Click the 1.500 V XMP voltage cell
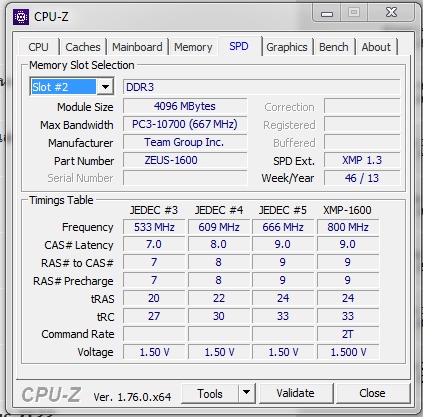The image size is (423, 417). 348,352
